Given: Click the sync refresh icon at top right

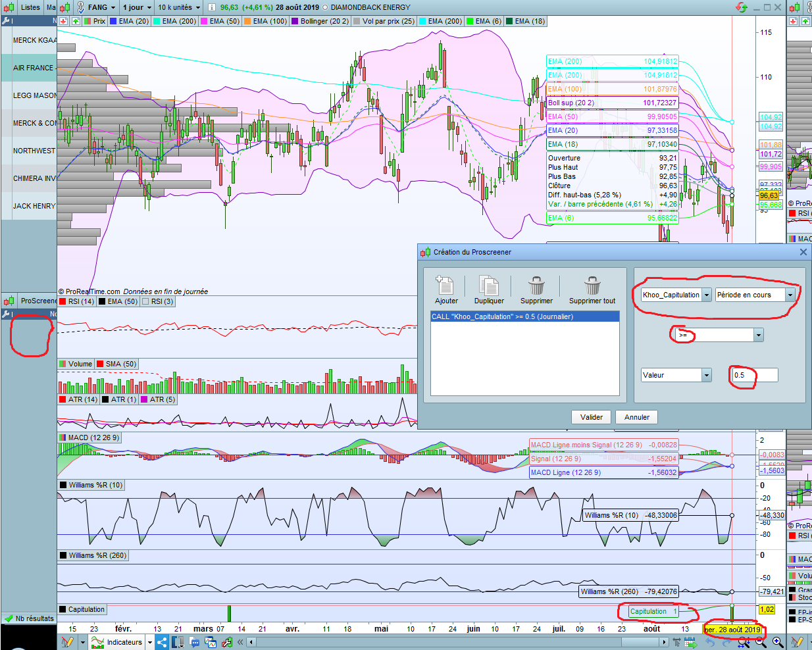Looking at the screenshot, I should 742,7.
